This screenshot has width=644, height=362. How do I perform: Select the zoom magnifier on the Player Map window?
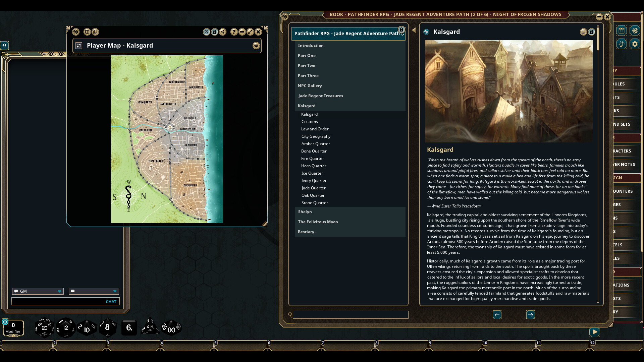(207, 32)
